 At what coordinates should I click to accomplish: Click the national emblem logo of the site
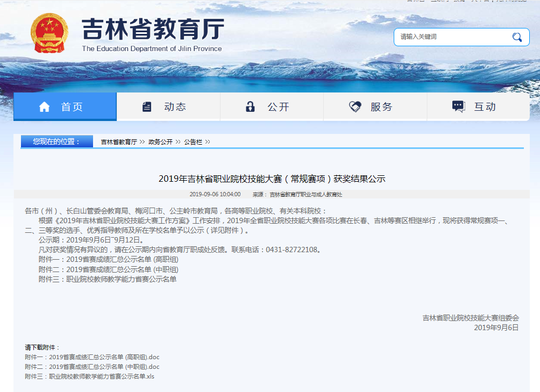point(49,33)
